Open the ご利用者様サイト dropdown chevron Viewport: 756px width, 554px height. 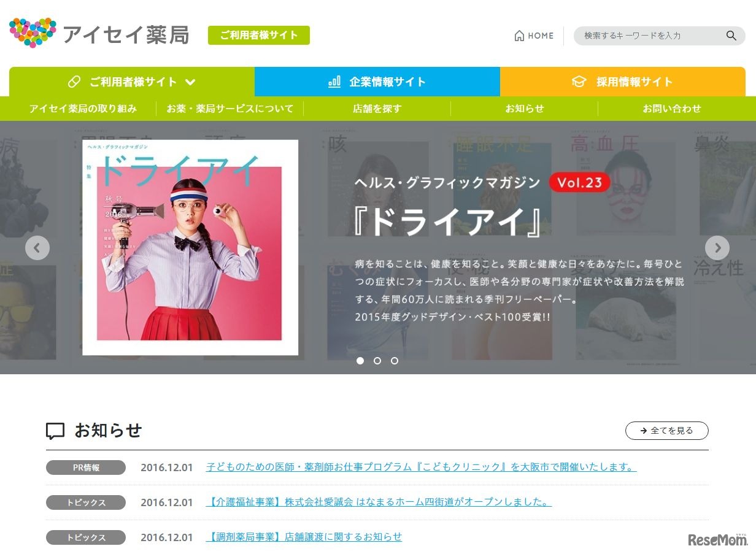190,82
